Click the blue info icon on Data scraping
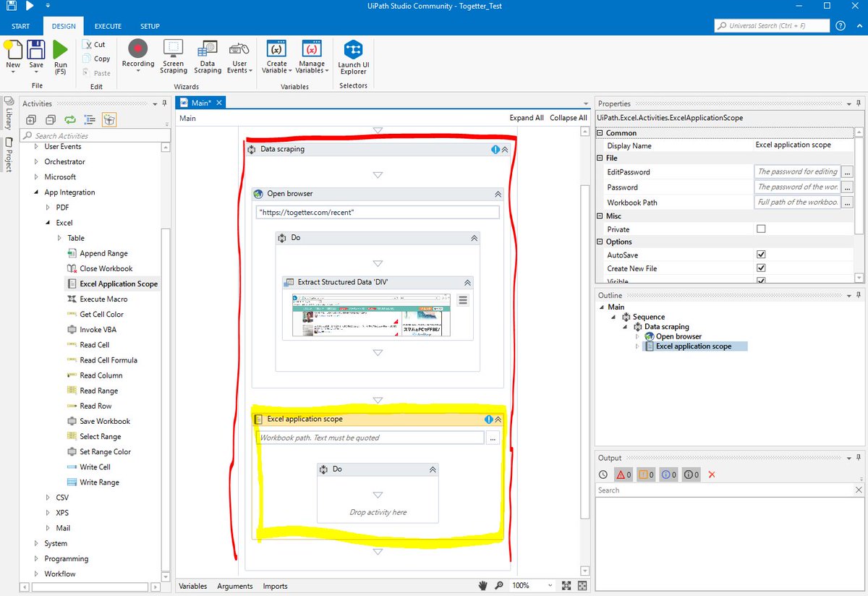868x596 pixels. tap(495, 150)
